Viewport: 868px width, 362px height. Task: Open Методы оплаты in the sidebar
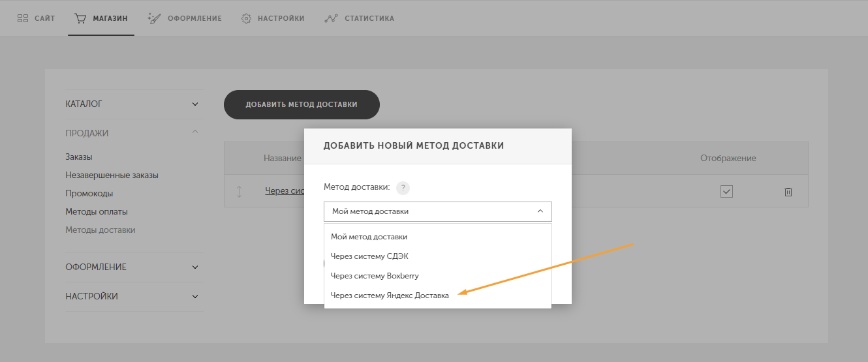(x=97, y=212)
